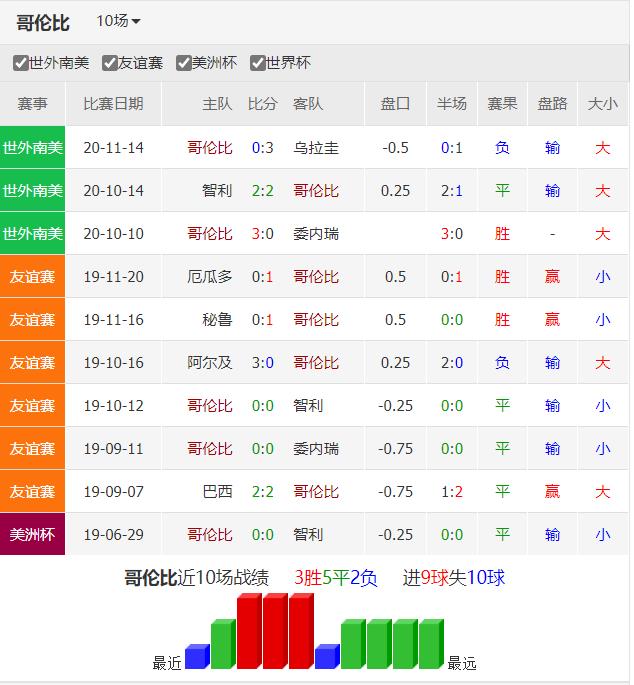
Task: Click the green 世外南美 tag in the 20-10-10 row
Action: point(32,234)
